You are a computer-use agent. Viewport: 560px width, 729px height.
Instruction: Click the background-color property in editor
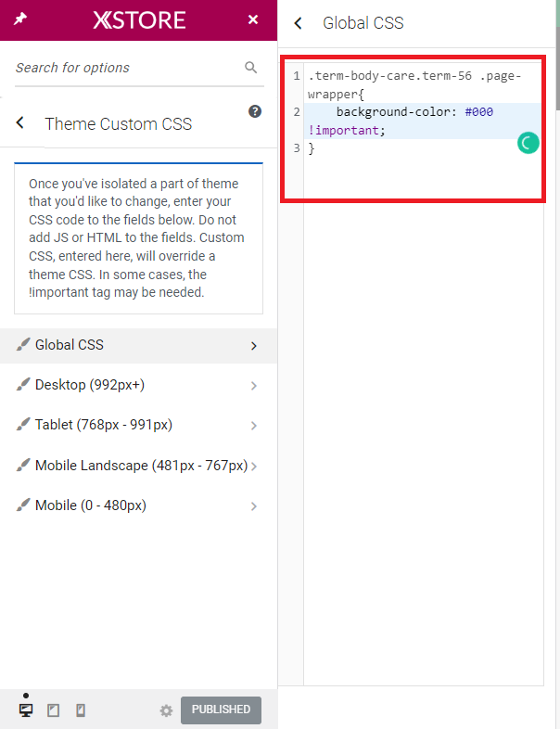tap(393, 112)
